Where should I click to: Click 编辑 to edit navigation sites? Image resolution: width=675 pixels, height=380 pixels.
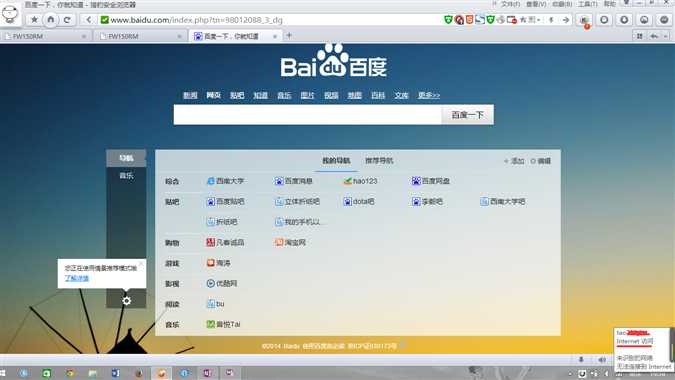click(541, 161)
